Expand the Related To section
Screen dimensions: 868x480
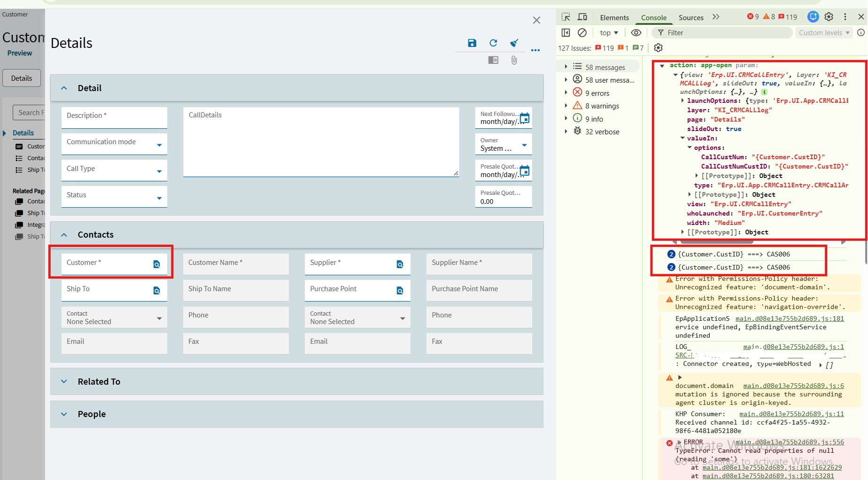coord(64,381)
